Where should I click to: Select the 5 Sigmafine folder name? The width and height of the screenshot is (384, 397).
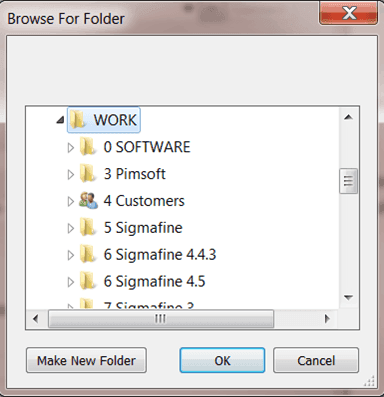[143, 228]
